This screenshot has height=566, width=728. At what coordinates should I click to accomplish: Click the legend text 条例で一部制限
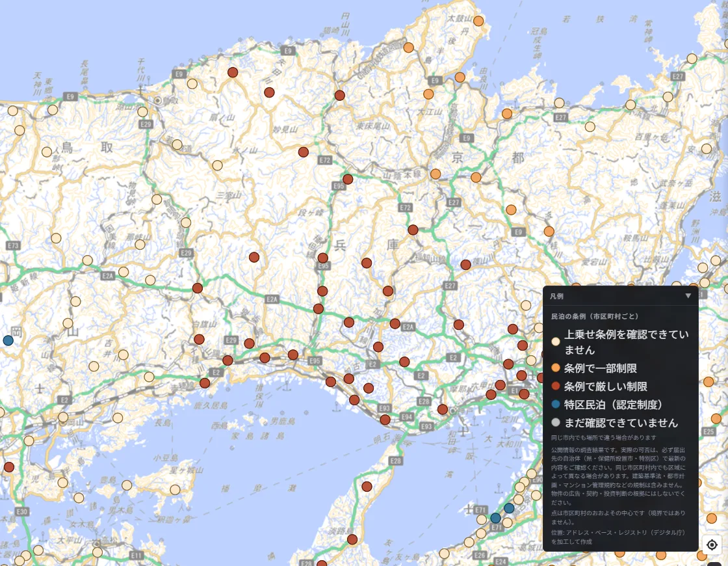[601, 368]
